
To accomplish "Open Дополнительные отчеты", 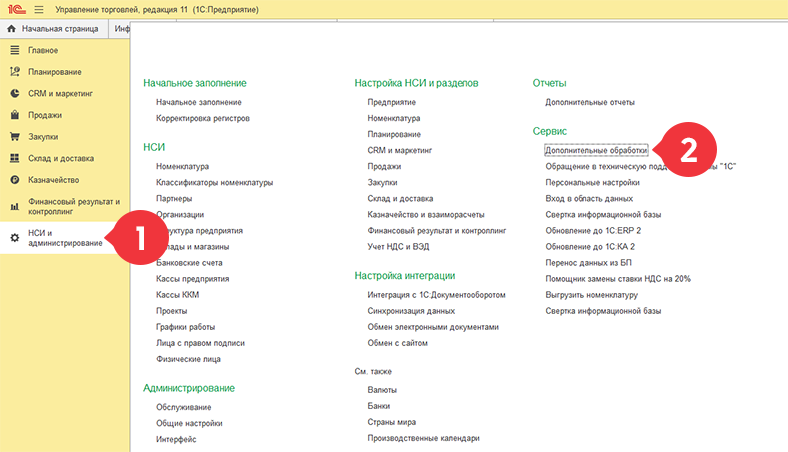I will point(590,102).
